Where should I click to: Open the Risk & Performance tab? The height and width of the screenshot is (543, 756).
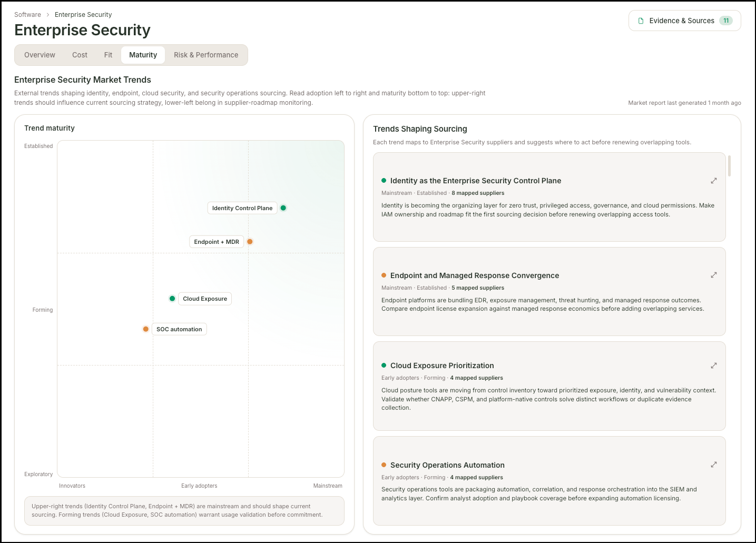pos(206,55)
